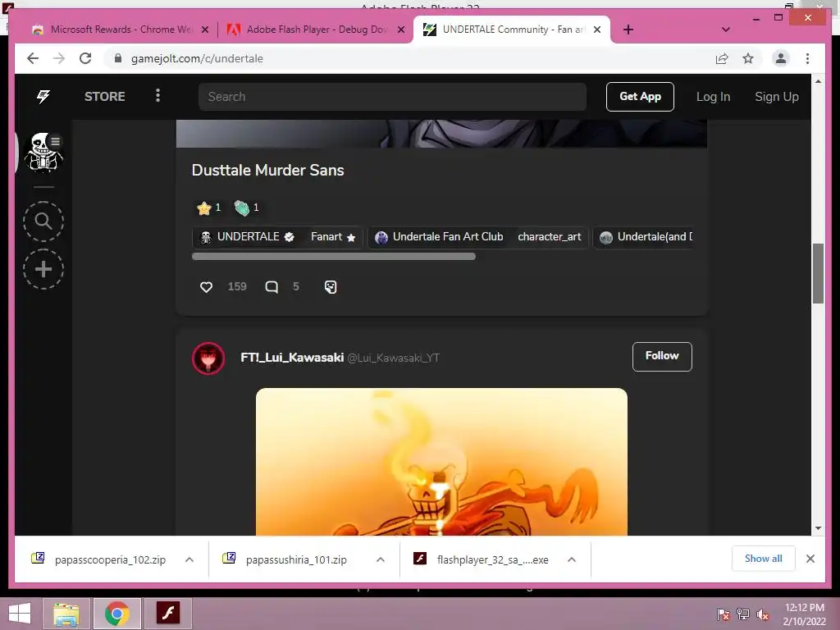Click the Sign Up link
The width and height of the screenshot is (840, 630).
(x=777, y=97)
